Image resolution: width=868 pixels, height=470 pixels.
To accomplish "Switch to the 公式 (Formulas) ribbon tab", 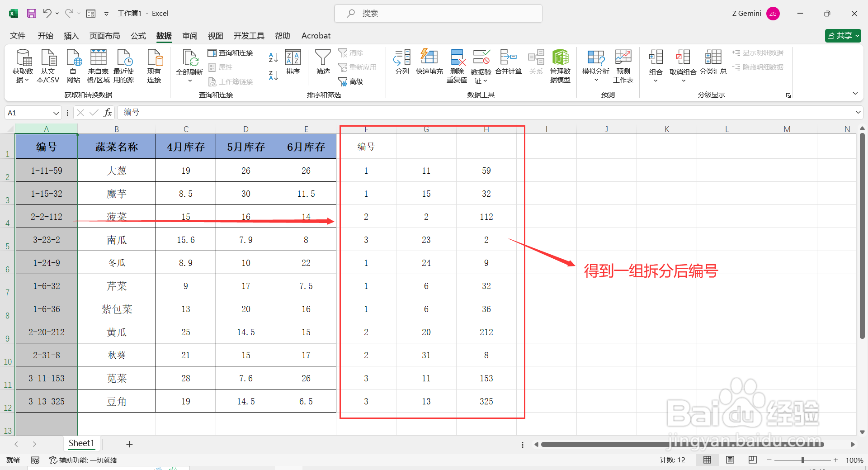I will click(x=138, y=36).
